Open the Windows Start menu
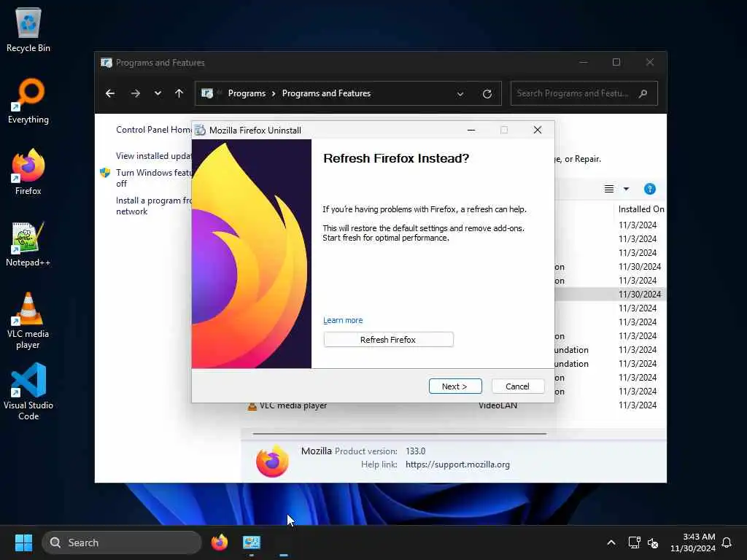This screenshot has width=747, height=560. coord(23,542)
